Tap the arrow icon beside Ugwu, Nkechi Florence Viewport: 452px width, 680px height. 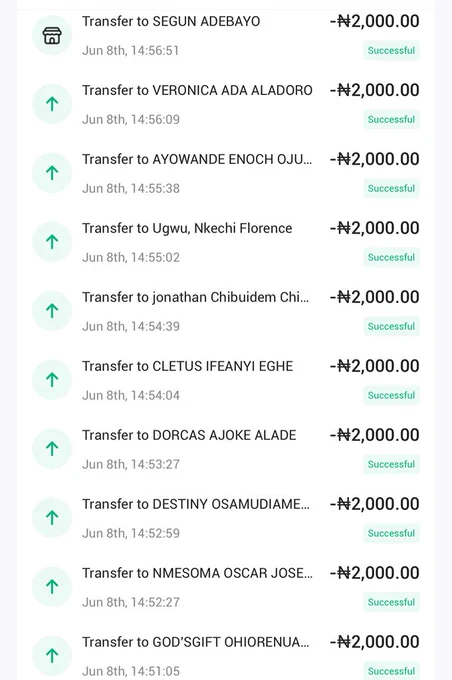pos(52,242)
